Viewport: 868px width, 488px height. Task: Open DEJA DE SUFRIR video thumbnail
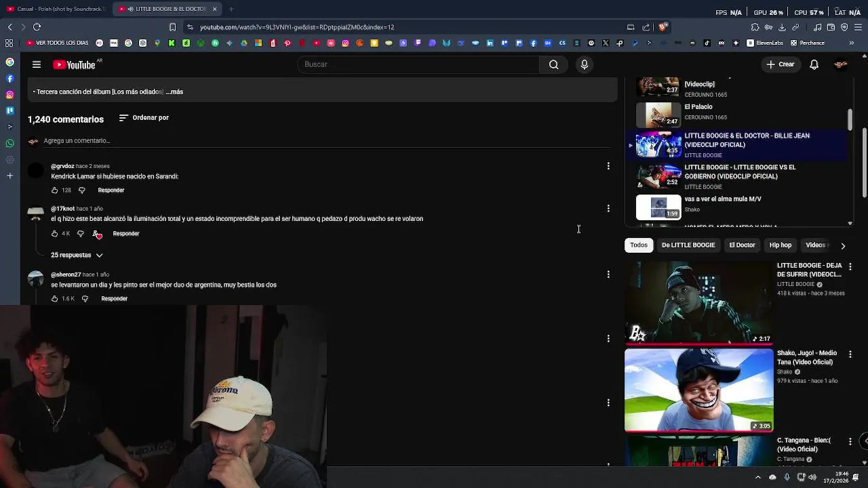[x=698, y=303]
